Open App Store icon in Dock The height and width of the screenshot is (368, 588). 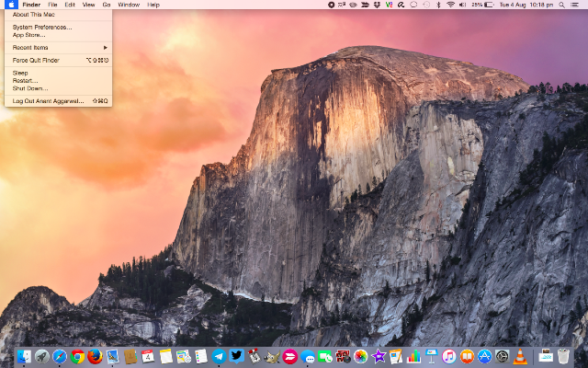(484, 356)
